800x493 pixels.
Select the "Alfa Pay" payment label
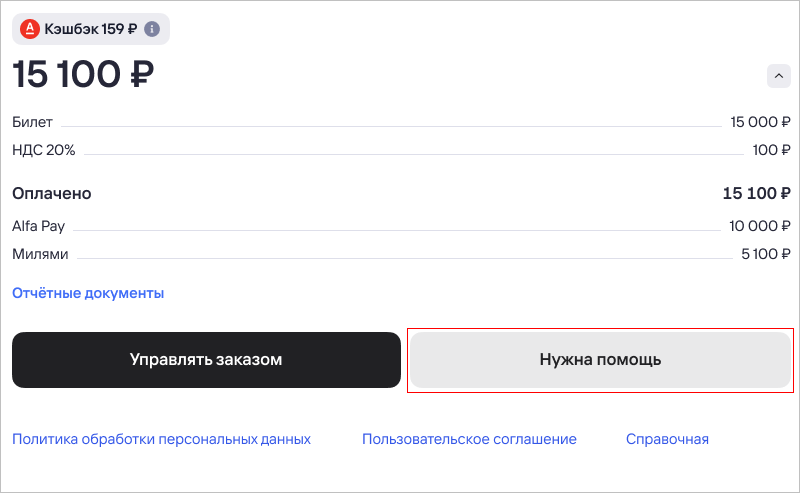pyautogui.click(x=38, y=226)
